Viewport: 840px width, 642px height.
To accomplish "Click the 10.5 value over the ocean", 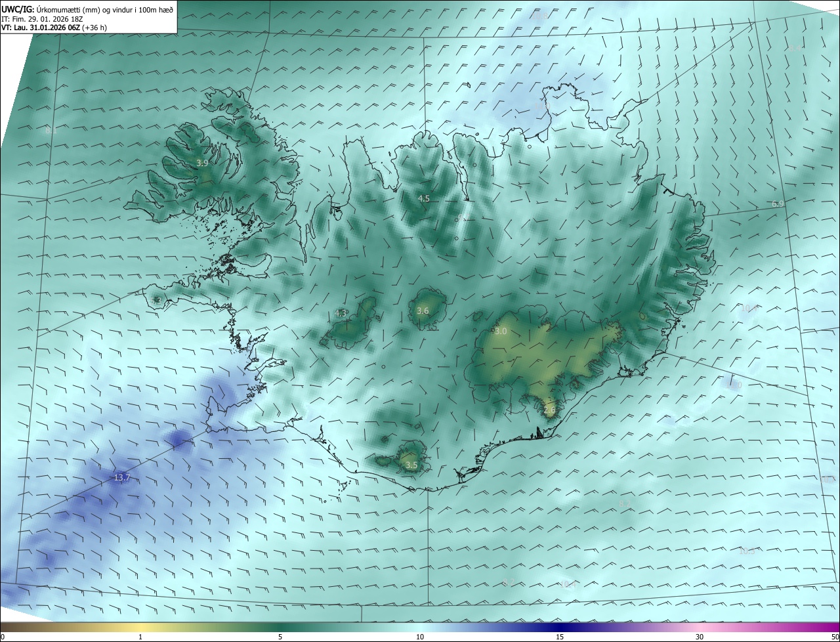I will tap(747, 551).
